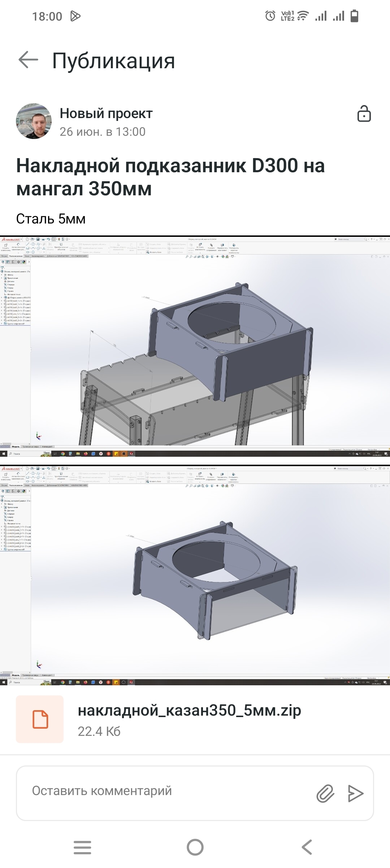Tap the battery indicator in status bar
The image size is (390, 868).
pos(354,16)
